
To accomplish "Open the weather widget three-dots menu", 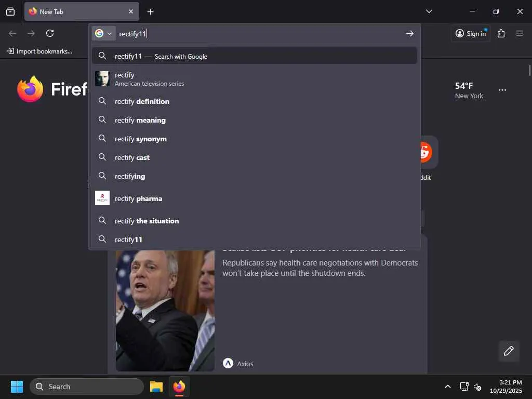I will coord(502,90).
